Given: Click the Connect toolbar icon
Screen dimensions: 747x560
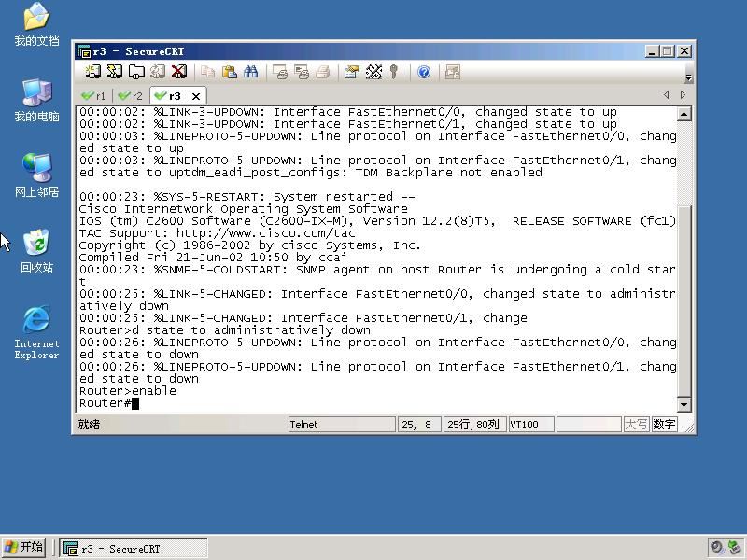Looking at the screenshot, I should pos(92,72).
